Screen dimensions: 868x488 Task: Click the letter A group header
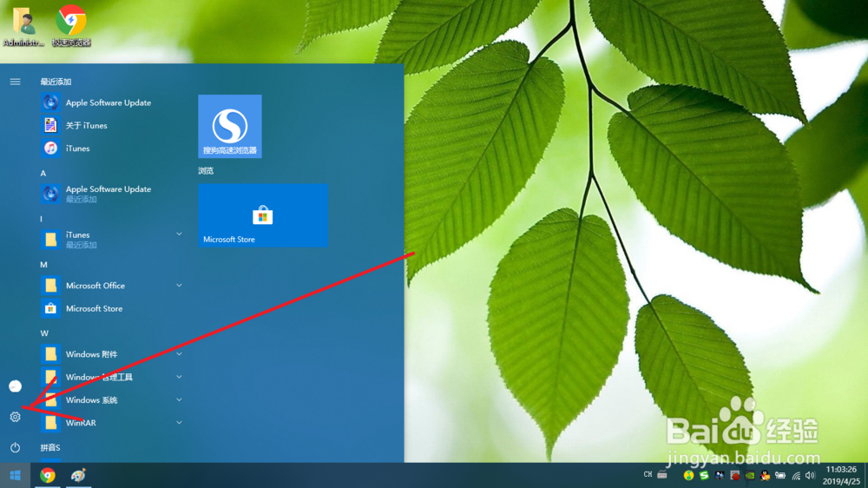tap(43, 173)
